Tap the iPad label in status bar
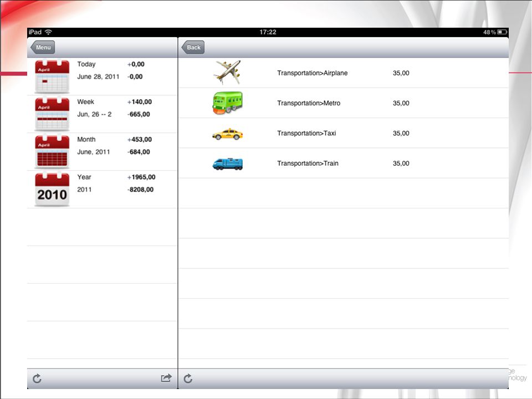Image resolution: width=532 pixels, height=399 pixels. (x=35, y=32)
